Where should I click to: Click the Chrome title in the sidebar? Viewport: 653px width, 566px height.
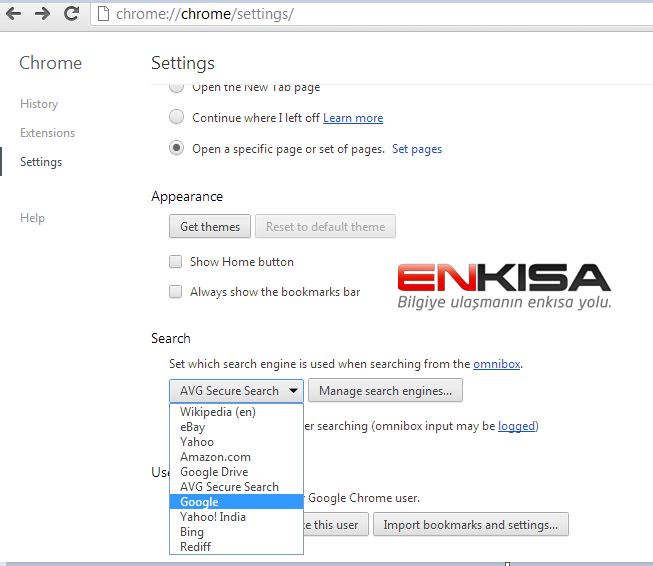tap(50, 63)
